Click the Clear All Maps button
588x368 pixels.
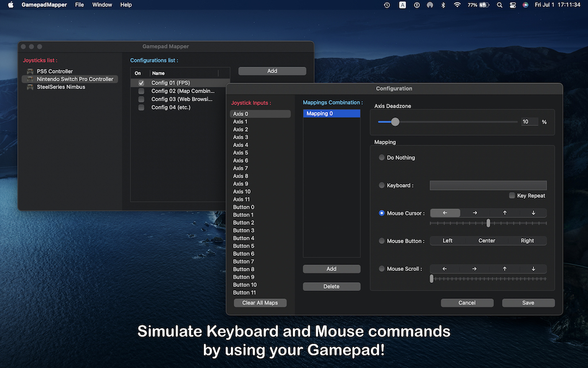260,302
